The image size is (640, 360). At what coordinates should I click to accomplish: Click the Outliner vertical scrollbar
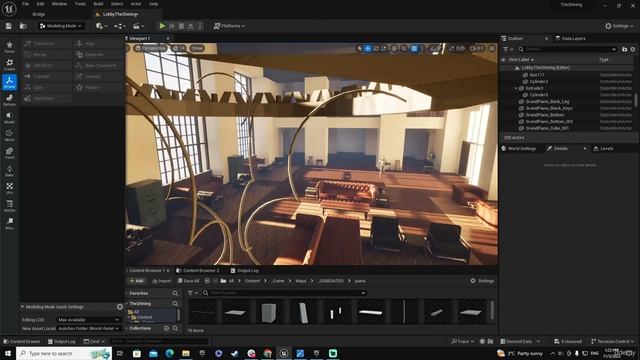coord(636,99)
